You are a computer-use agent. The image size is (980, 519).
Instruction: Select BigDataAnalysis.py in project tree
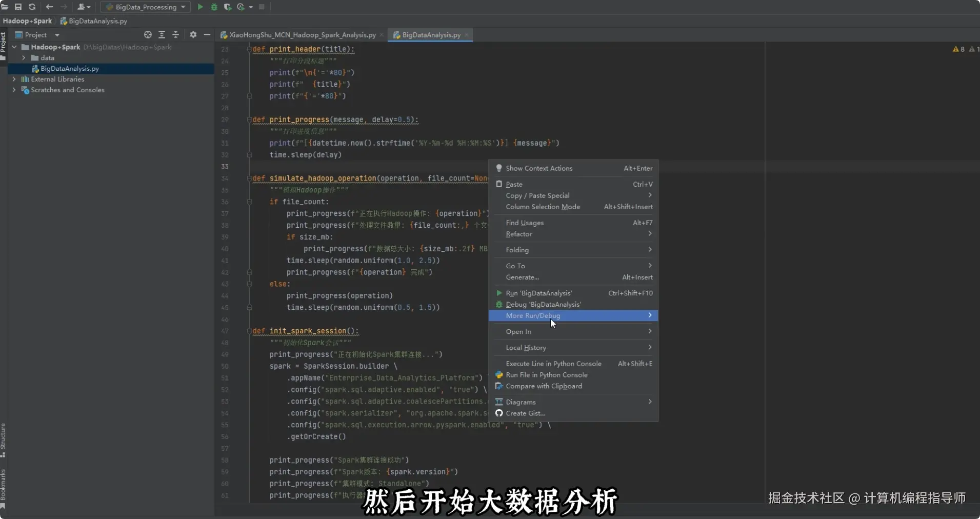click(x=70, y=69)
